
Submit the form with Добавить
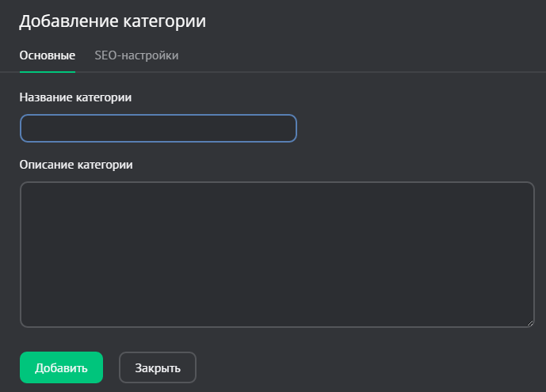61,367
